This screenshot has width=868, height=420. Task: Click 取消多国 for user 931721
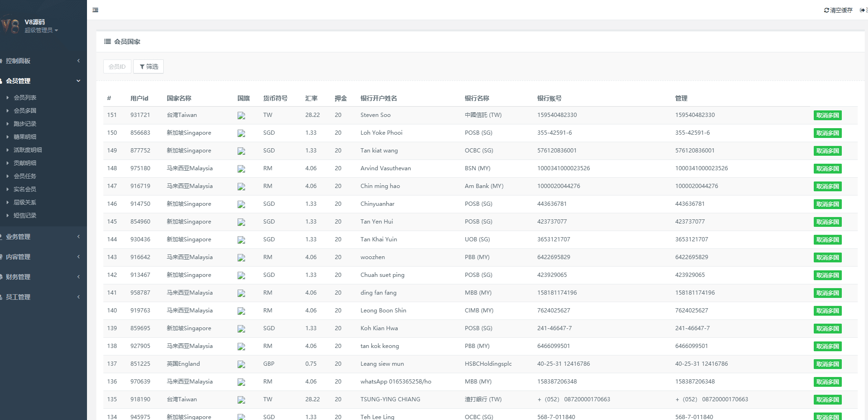click(827, 116)
